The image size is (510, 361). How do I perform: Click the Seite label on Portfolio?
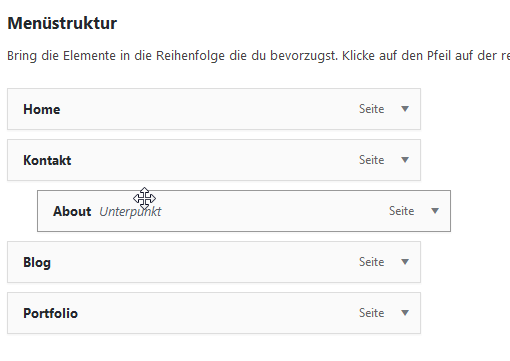point(372,313)
